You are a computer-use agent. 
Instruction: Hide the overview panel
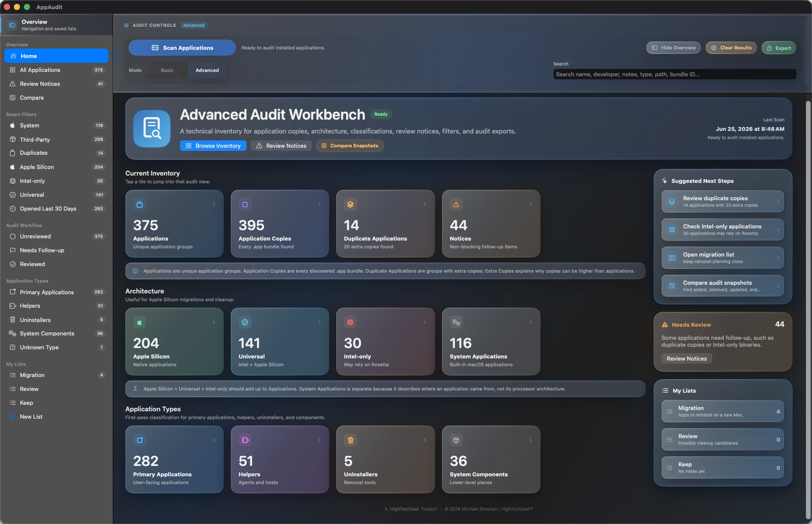(x=674, y=48)
